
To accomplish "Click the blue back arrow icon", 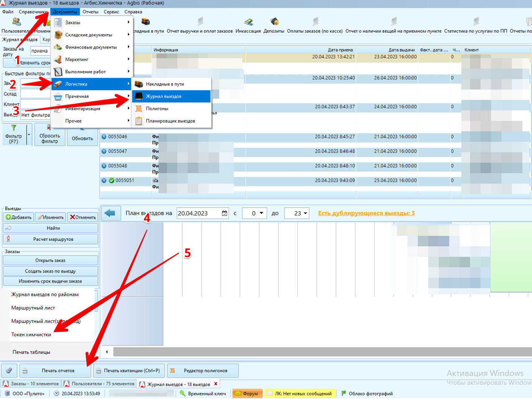I will point(110,213).
